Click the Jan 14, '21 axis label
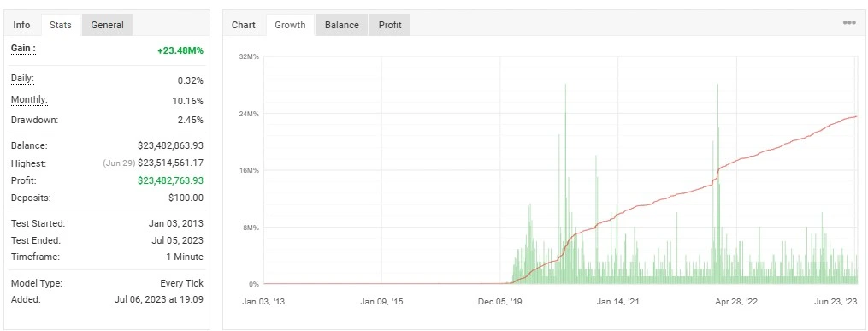 pos(617,302)
